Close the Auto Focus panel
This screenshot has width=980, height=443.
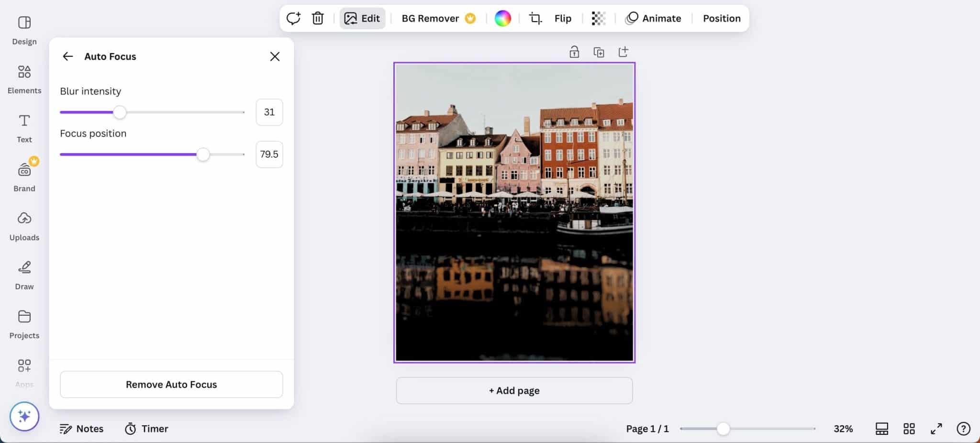(275, 56)
